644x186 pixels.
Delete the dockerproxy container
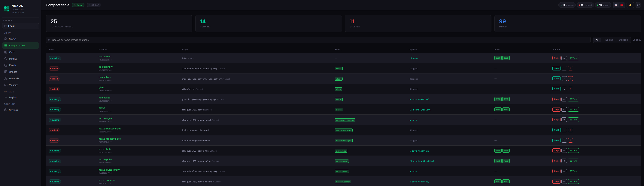[570, 68]
